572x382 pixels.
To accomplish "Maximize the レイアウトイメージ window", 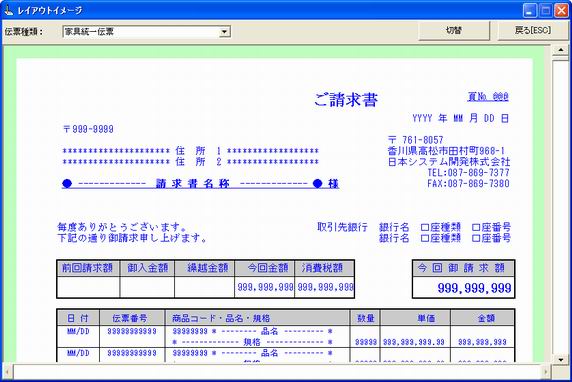I will point(546,11).
